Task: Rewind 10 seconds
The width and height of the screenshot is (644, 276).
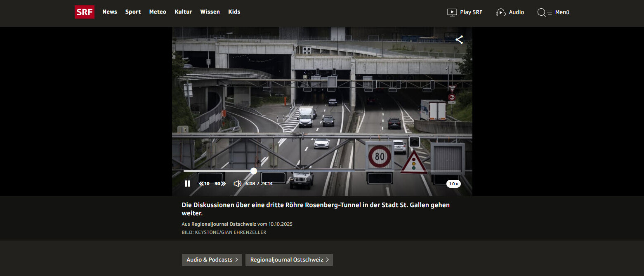Action: (204, 184)
